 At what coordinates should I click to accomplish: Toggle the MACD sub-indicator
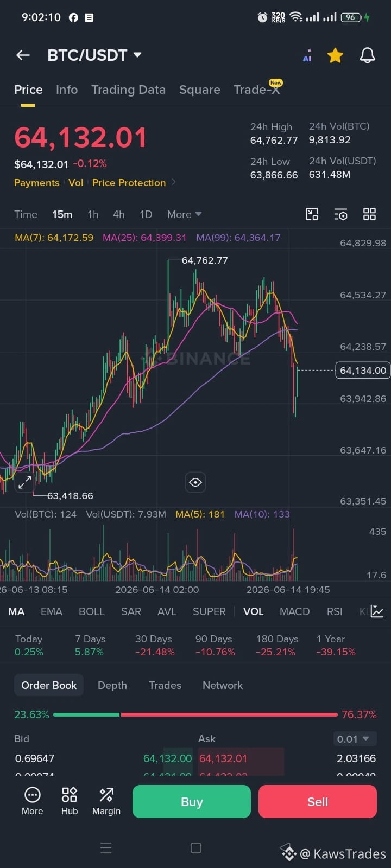pos(294,611)
